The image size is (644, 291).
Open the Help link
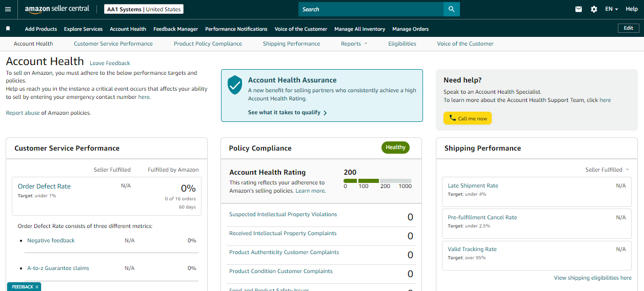coord(632,9)
